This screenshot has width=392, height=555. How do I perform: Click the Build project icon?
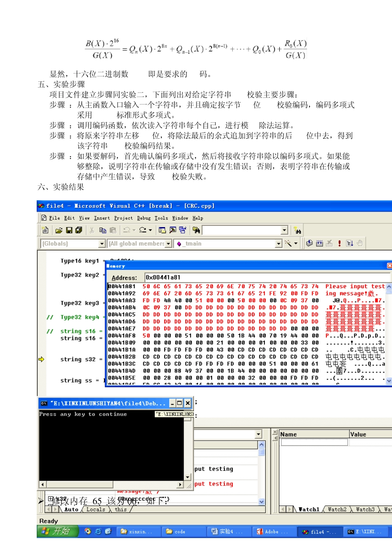319,243
